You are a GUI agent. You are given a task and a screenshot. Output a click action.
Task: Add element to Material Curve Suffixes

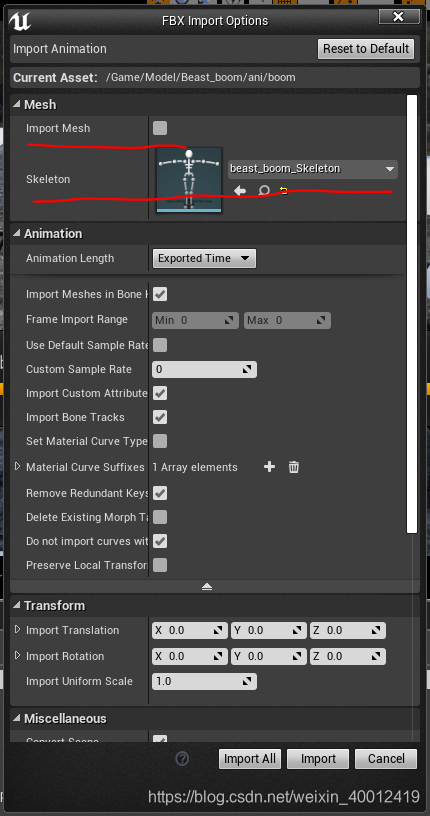[x=269, y=467]
